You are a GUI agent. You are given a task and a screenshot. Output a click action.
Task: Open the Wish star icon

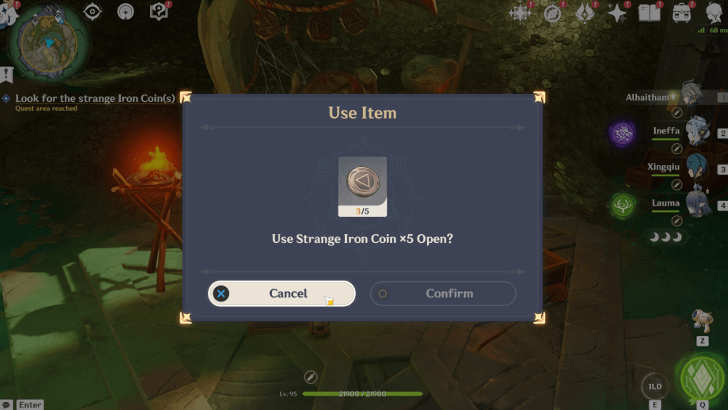[x=520, y=13]
